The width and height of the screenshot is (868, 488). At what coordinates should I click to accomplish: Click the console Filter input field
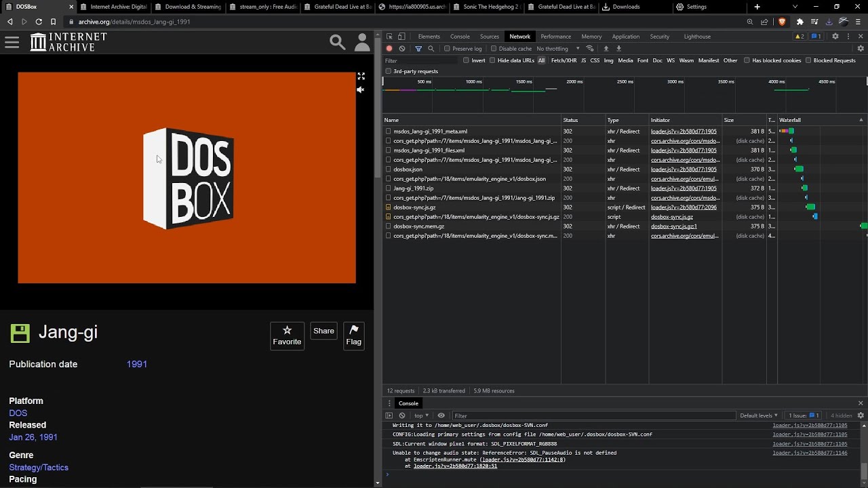click(x=593, y=415)
